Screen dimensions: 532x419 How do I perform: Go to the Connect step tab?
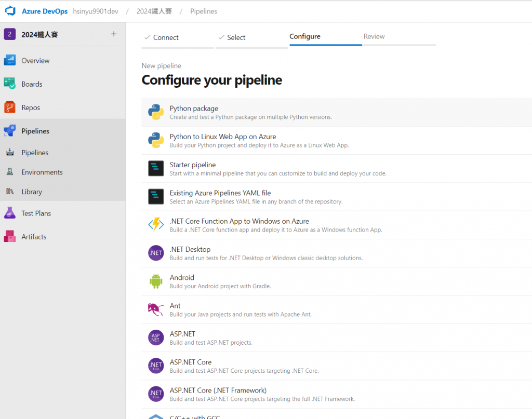pos(178,37)
